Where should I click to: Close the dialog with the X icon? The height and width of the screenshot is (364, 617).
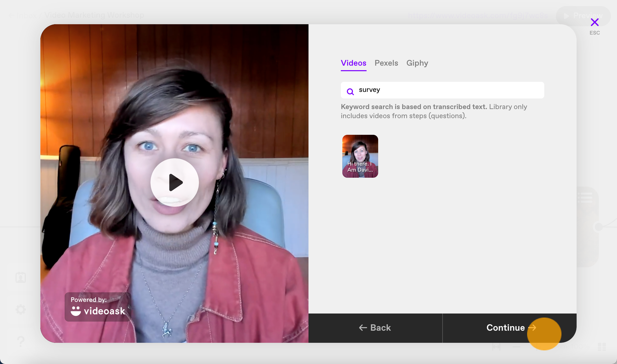pyautogui.click(x=595, y=22)
